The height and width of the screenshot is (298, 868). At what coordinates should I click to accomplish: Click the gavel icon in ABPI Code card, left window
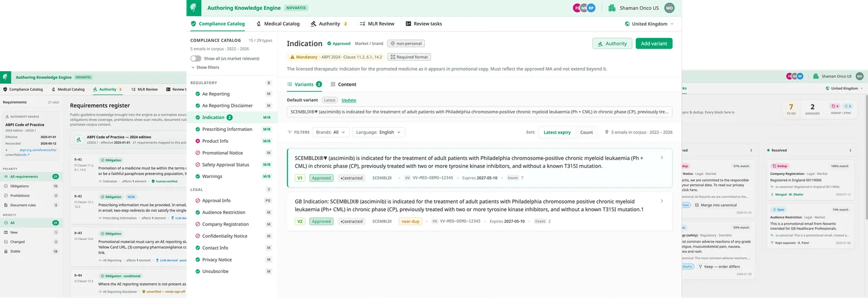pyautogui.click(x=79, y=140)
